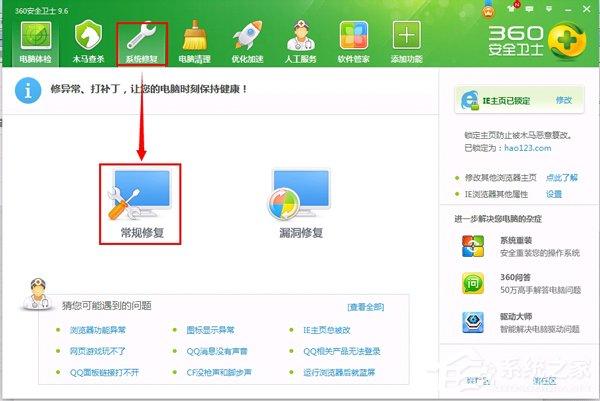Click the orange medal icon in title bar
The width and height of the screenshot is (600, 401).
coord(488,9)
